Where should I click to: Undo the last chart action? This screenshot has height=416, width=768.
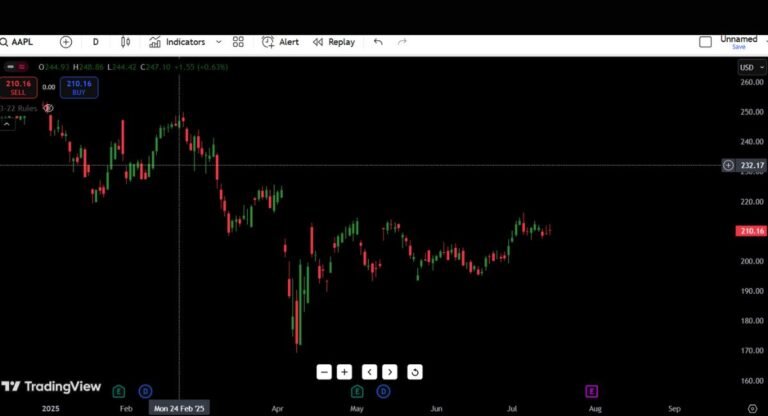pyautogui.click(x=378, y=42)
